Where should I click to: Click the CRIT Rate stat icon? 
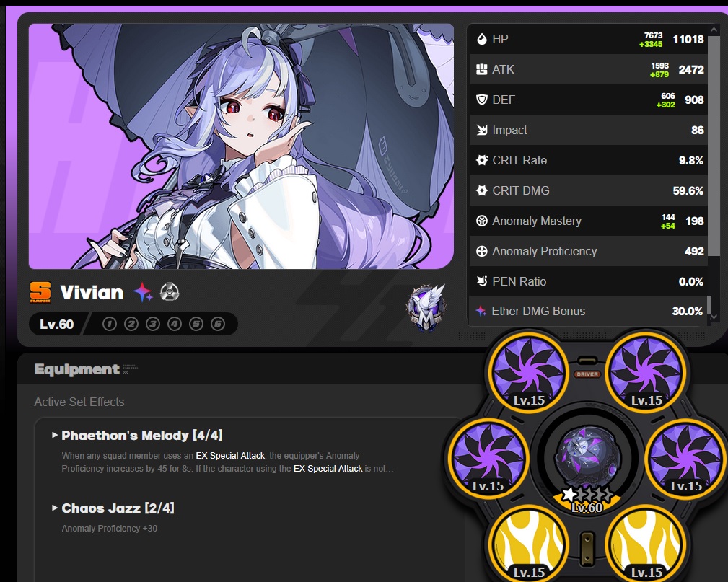(x=482, y=160)
